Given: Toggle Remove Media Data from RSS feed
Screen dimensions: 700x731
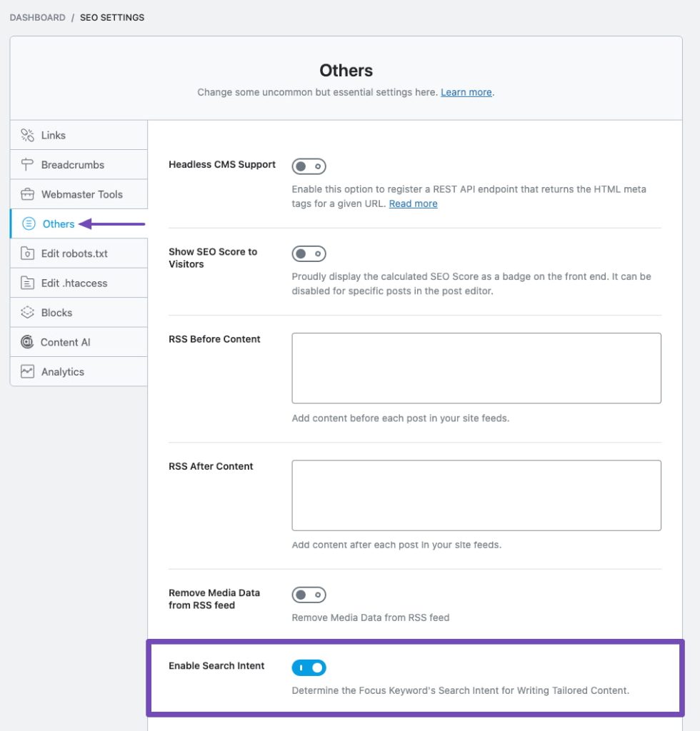Looking at the screenshot, I should click(x=309, y=595).
